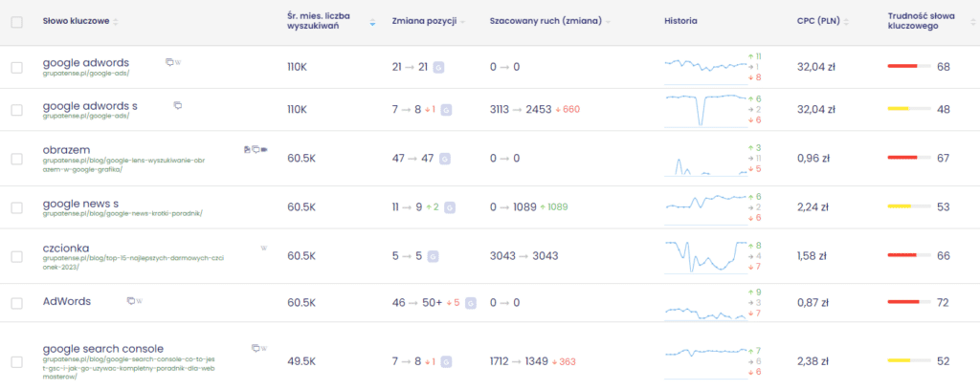Screen dimensions: 980x390
Task: Click the feature icon next to 'google search console'
Action: tap(255, 348)
